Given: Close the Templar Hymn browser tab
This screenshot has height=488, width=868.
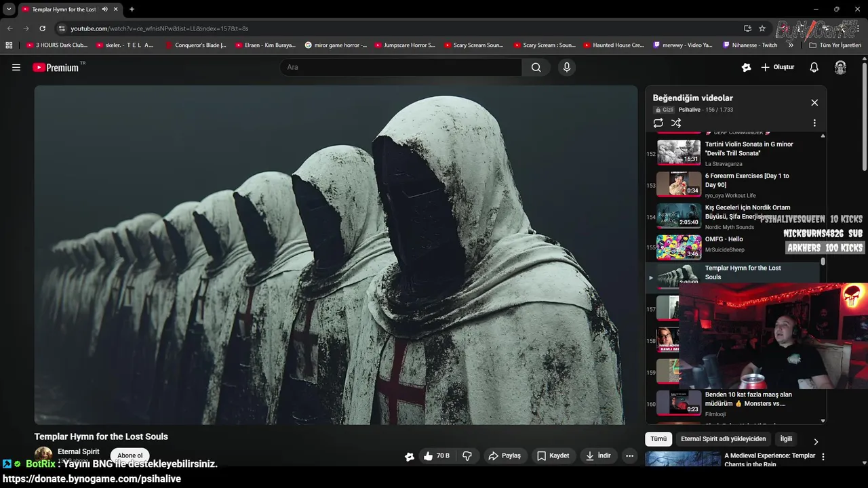Looking at the screenshot, I should pos(116,9).
